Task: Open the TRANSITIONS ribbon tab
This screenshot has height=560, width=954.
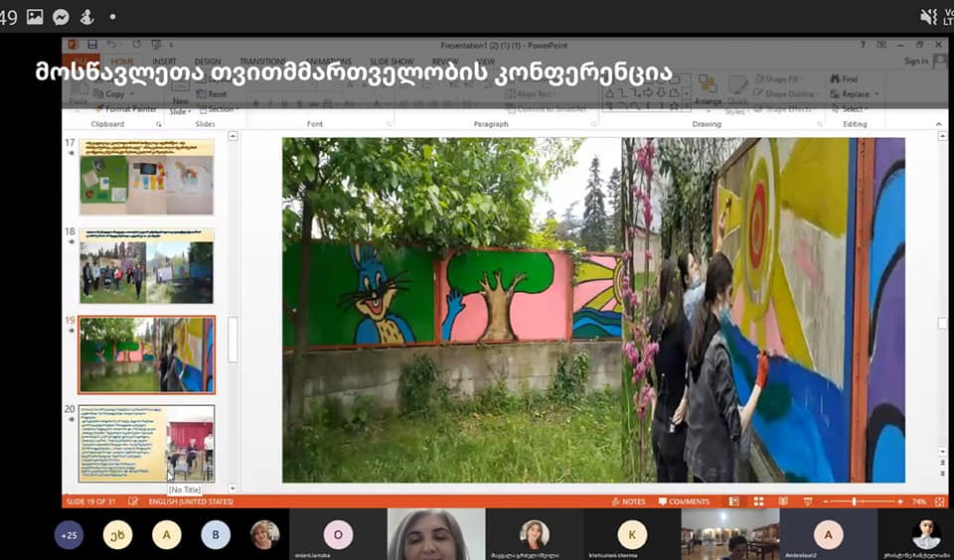Action: pyautogui.click(x=262, y=62)
